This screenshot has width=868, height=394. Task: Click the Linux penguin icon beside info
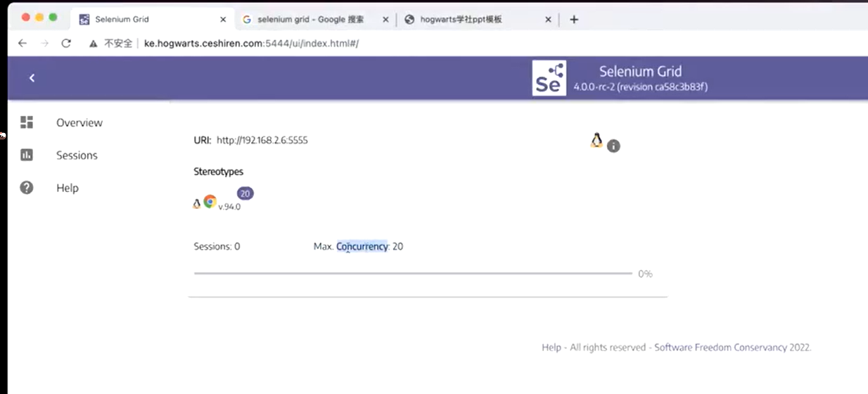596,140
